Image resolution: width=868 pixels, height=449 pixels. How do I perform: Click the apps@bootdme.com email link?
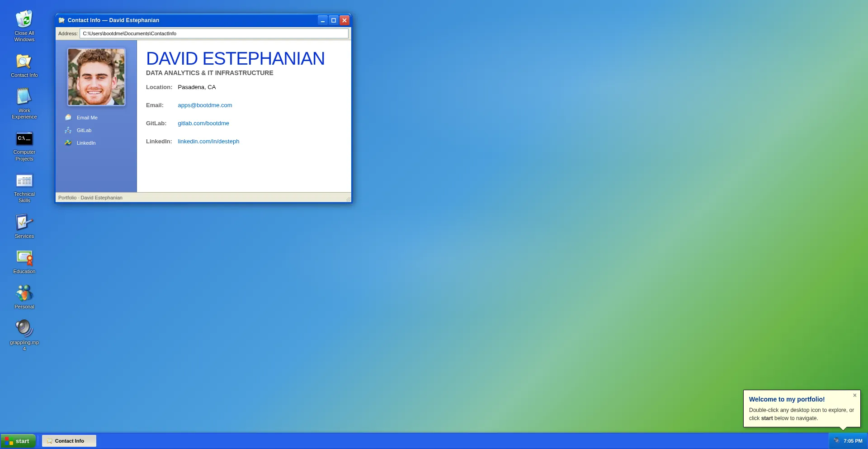(205, 105)
